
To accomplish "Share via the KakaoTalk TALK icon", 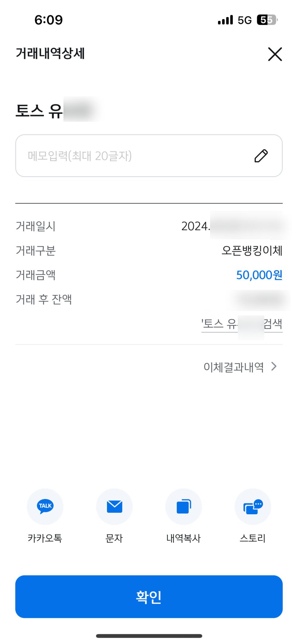I will tap(45, 507).
